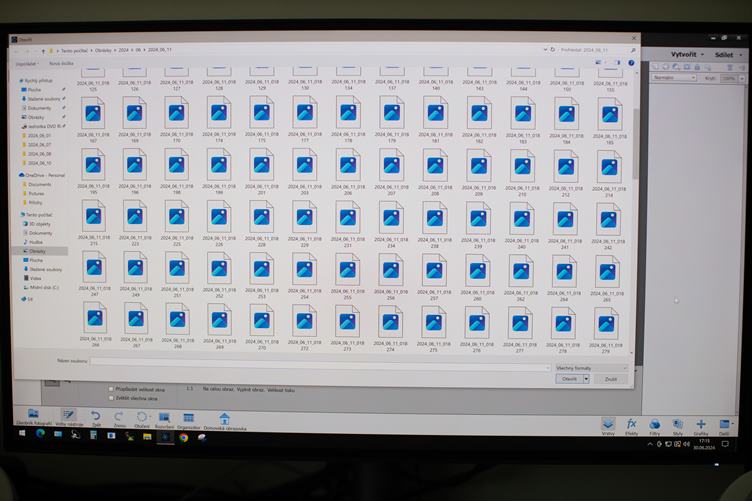The height and width of the screenshot is (501, 752).
Task: Click the Vyplnit obraz. button
Action: tap(249, 389)
